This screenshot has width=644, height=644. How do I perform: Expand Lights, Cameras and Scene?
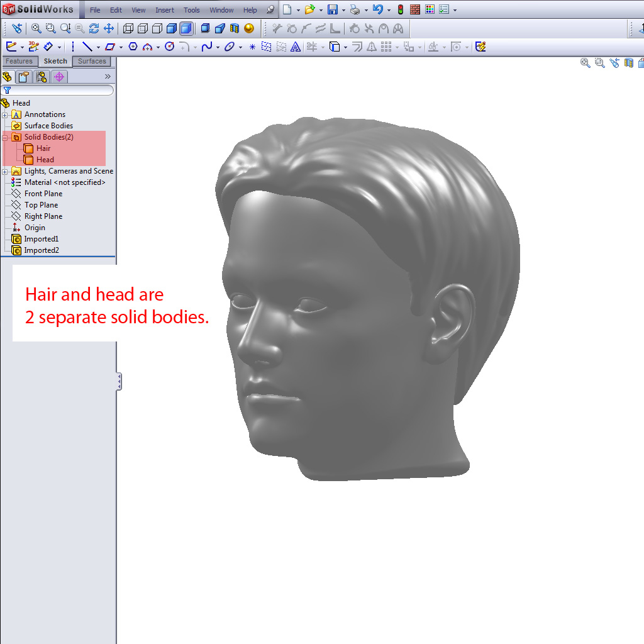(x=5, y=171)
